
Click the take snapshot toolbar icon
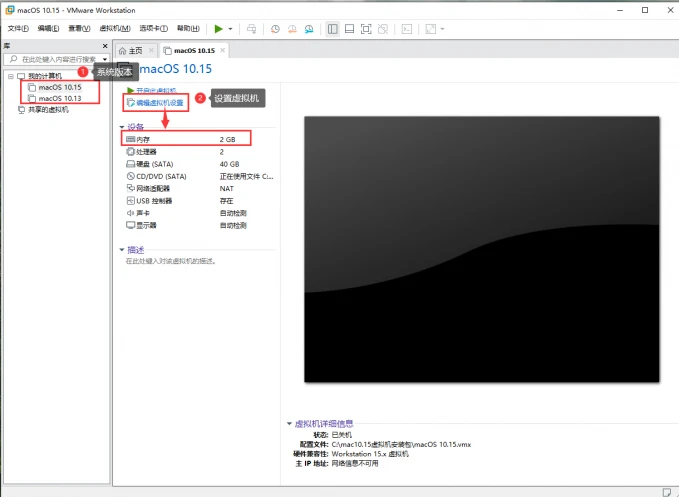click(x=276, y=29)
